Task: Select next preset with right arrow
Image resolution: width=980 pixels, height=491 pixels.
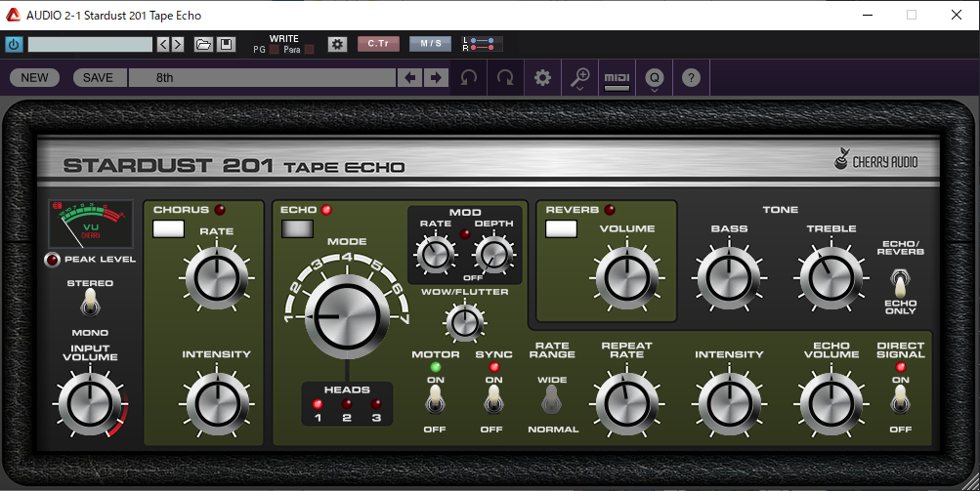Action: pos(436,77)
